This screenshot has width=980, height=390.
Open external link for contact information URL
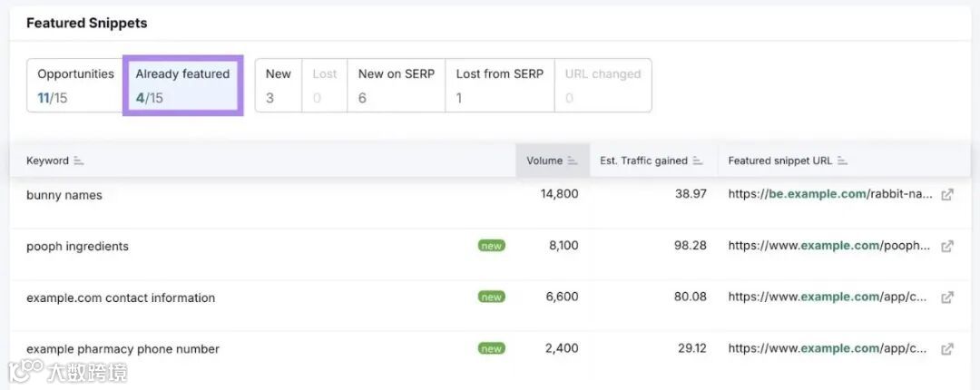pos(947,297)
